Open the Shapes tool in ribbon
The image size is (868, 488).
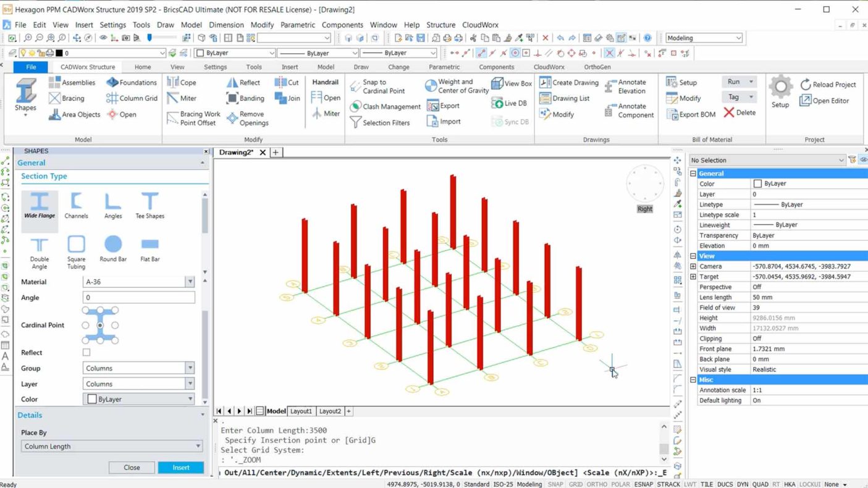click(x=25, y=96)
